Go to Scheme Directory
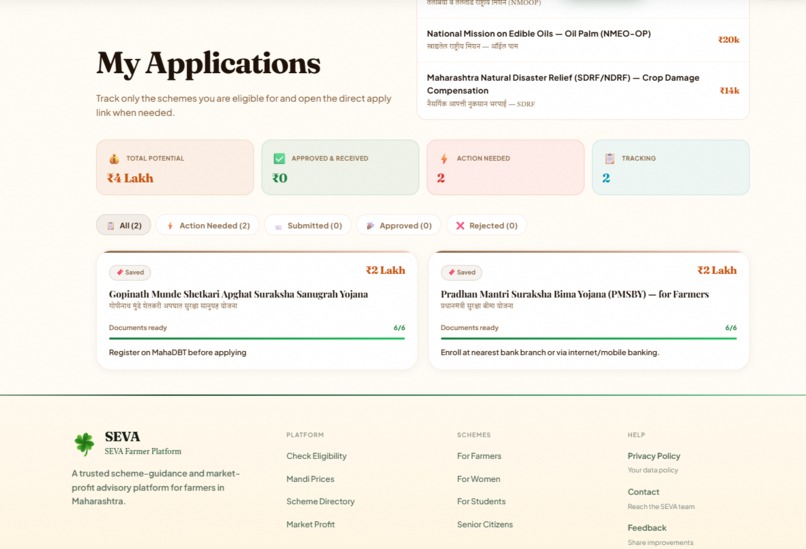Screen dimensions: 806x549 (x=320, y=501)
